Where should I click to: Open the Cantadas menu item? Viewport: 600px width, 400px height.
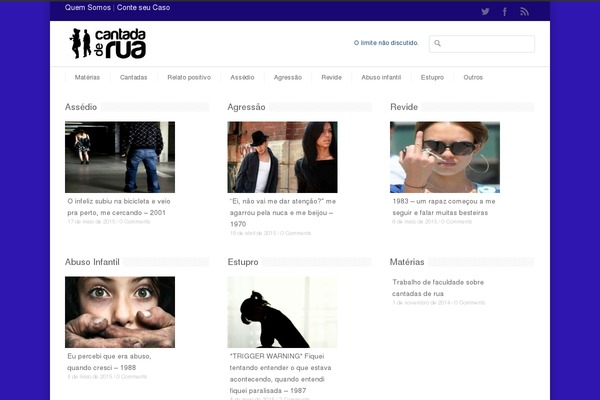(134, 77)
